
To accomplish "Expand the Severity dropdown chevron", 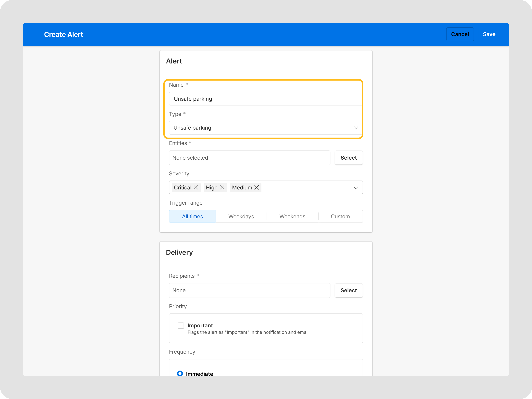I will click(355, 188).
